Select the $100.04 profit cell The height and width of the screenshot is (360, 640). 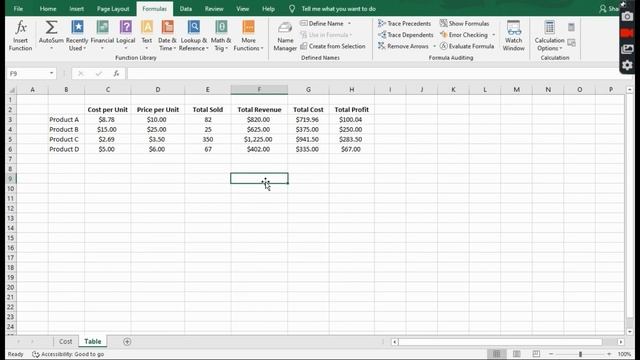click(x=351, y=120)
